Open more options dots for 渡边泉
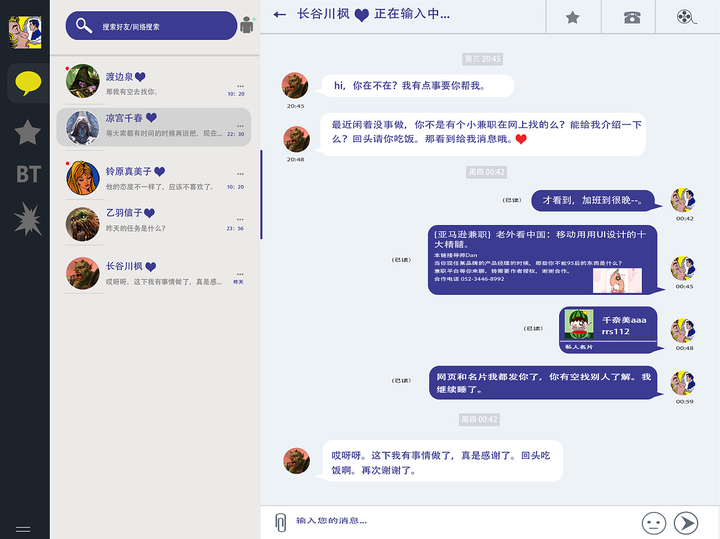 240,86
